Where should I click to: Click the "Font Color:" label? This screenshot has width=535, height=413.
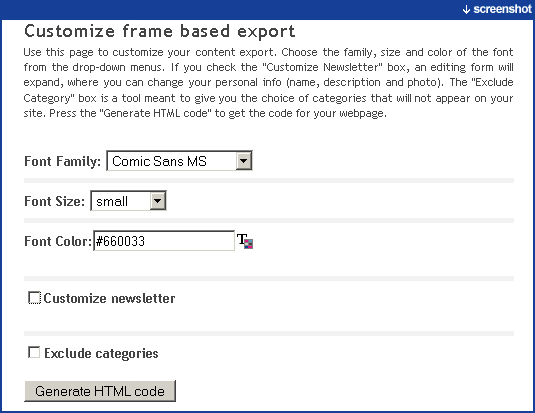point(58,241)
